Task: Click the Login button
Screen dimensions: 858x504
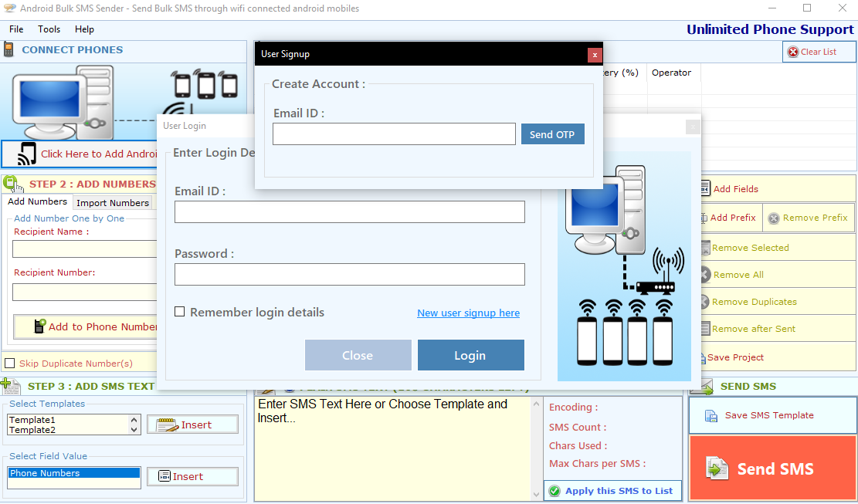Action: [470, 355]
